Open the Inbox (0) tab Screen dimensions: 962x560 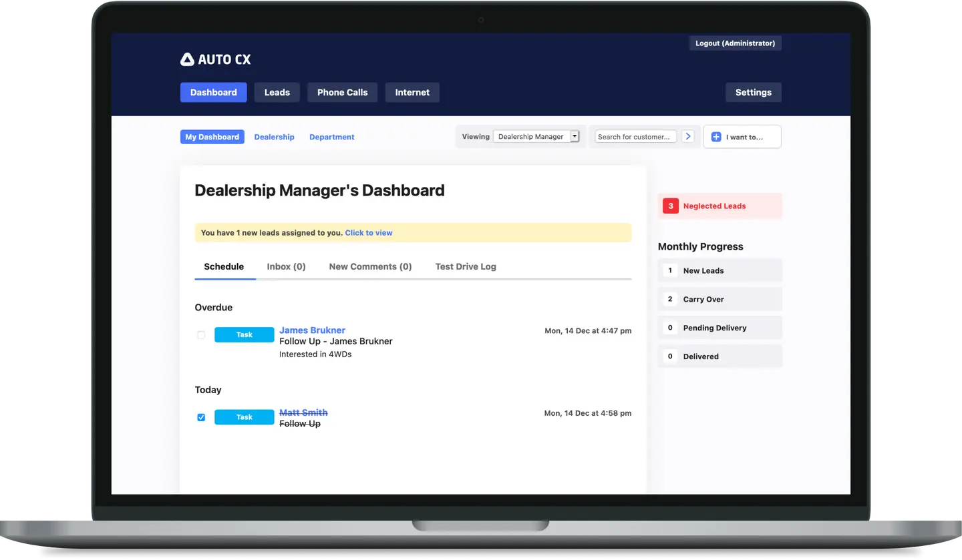pos(286,266)
